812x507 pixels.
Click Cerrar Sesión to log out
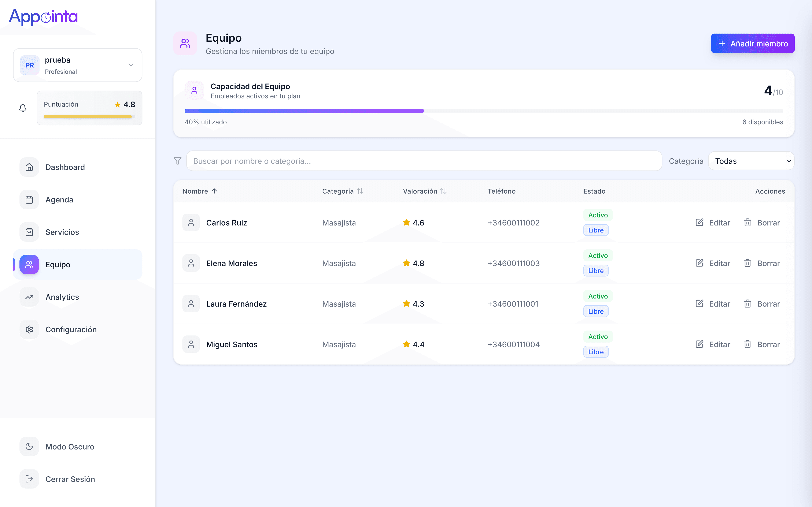[77, 479]
